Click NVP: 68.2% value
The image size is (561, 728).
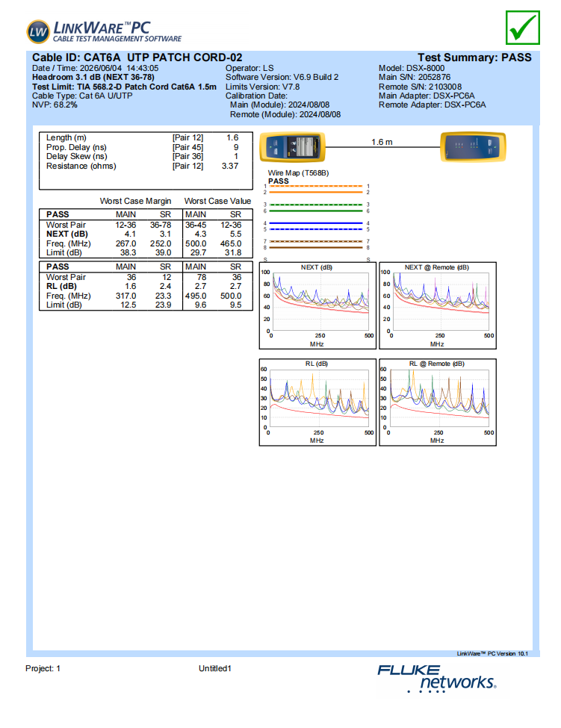55,105
